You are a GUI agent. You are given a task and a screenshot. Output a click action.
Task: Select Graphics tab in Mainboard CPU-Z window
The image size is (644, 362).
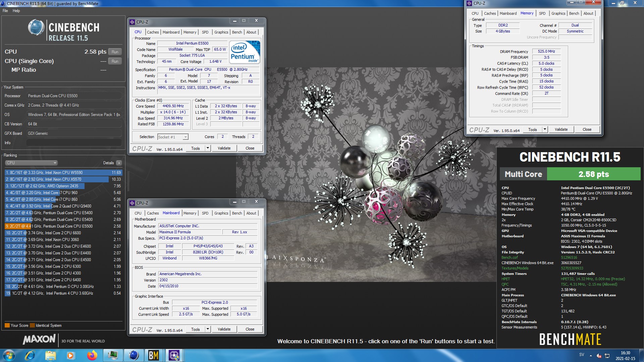pyautogui.click(x=221, y=213)
